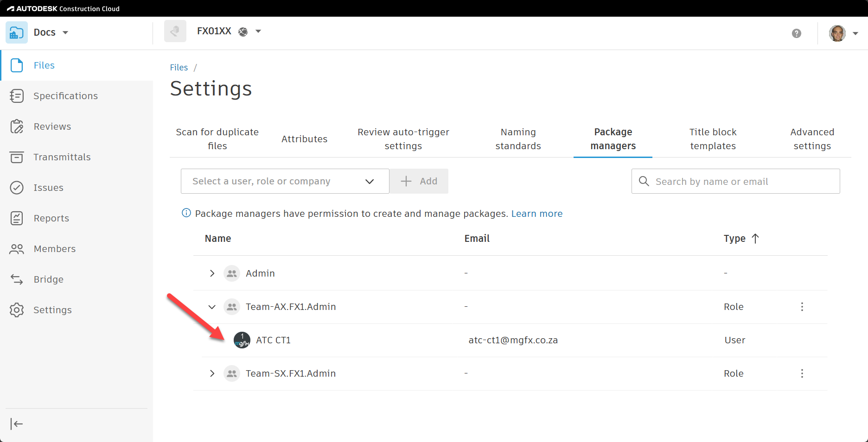This screenshot has width=868, height=442.
Task: Click the globe icon next to FX01XX
Action: [243, 32]
